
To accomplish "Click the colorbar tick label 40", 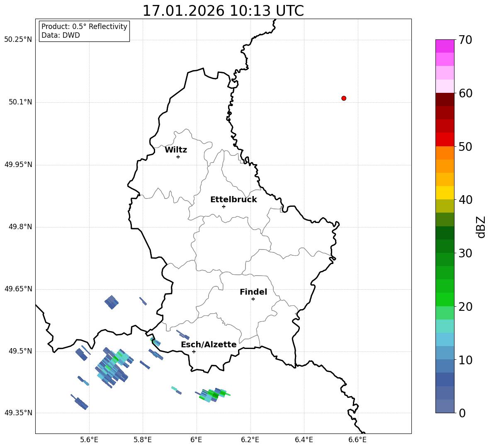I will tap(466, 200).
